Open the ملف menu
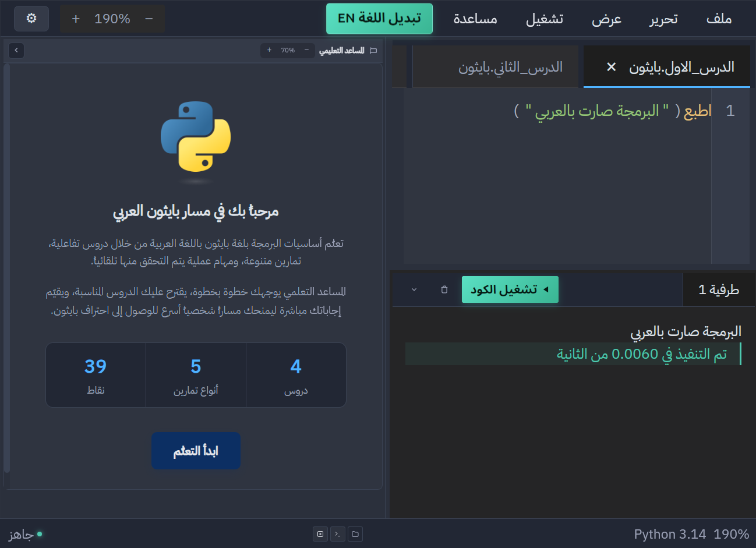Viewport: 756px width, 548px height. [719, 19]
